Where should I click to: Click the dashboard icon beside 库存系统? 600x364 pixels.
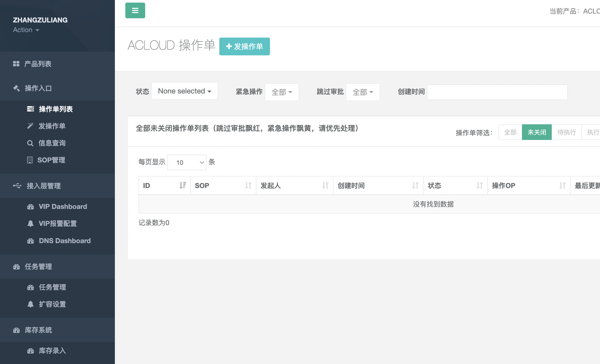pyautogui.click(x=16, y=330)
